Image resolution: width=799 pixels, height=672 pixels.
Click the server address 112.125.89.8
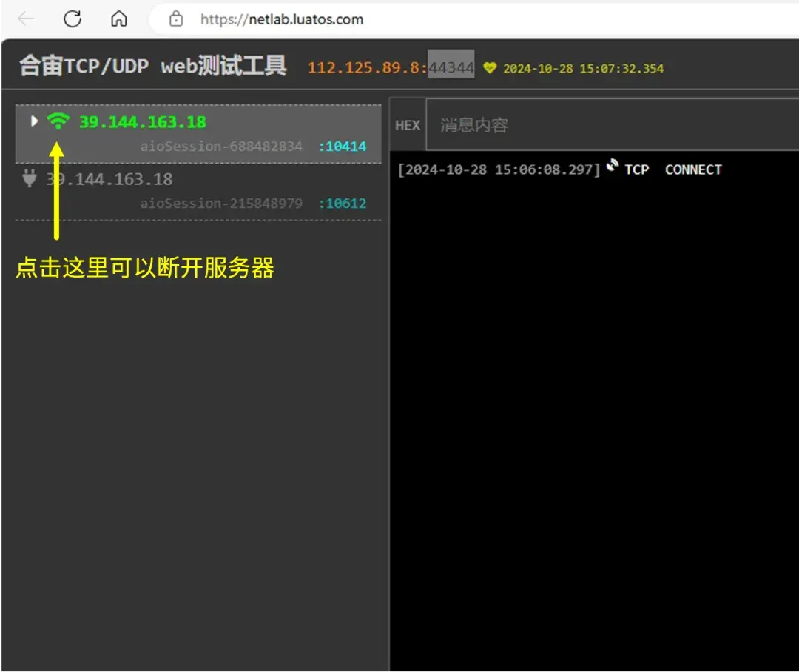(x=363, y=68)
